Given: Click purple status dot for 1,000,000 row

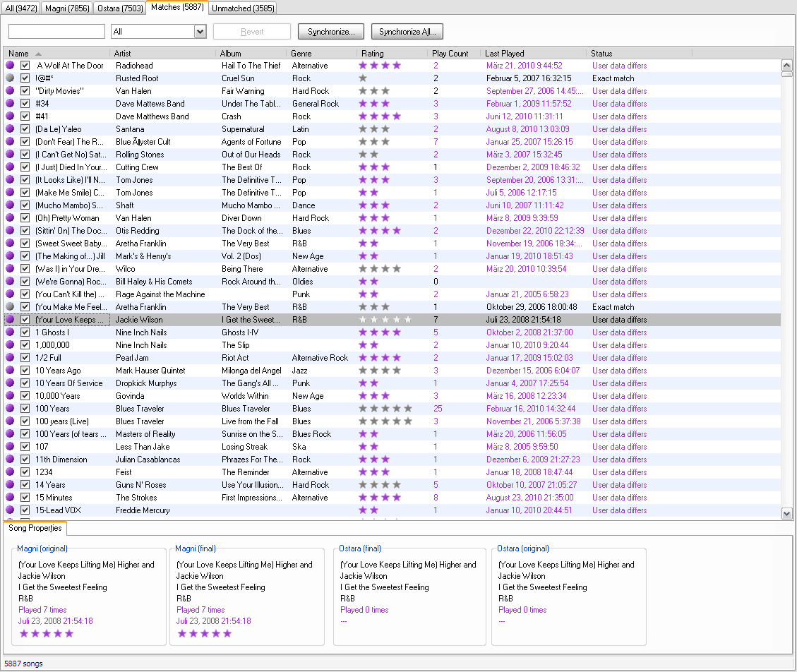Looking at the screenshot, I should coord(10,344).
